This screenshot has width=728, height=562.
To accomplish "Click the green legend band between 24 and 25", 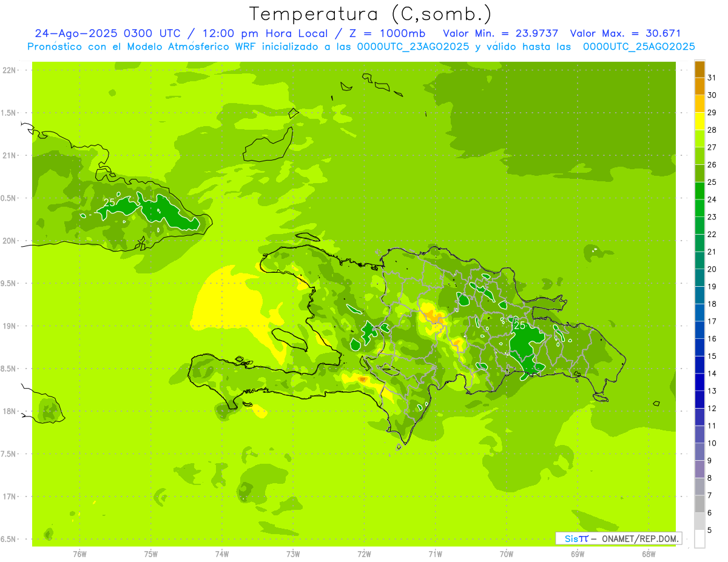I will 699,191.
